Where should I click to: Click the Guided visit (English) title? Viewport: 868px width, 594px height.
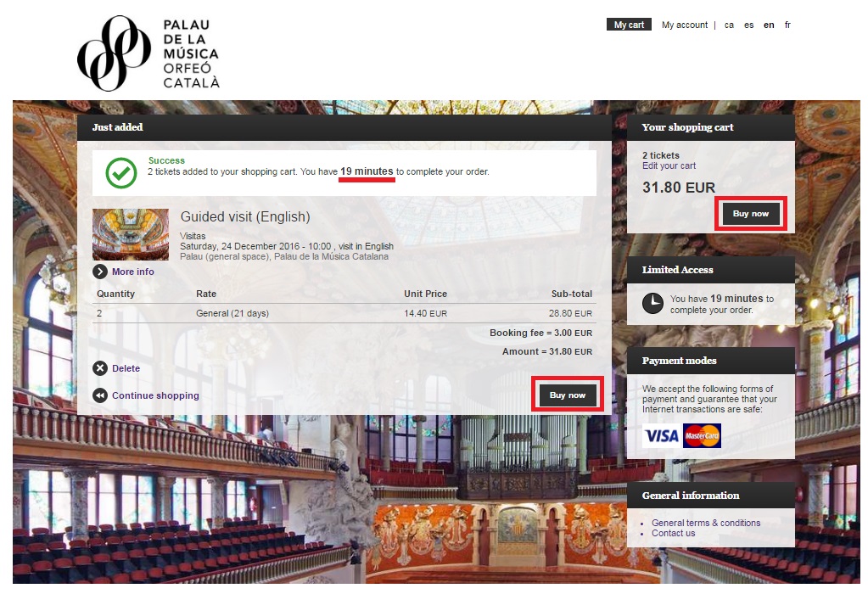pyautogui.click(x=245, y=217)
